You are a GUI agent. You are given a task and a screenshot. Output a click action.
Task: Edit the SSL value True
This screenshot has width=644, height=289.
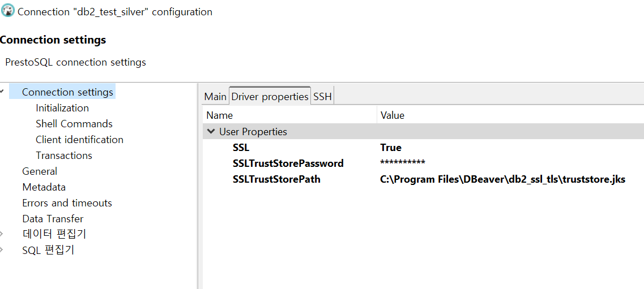coord(391,148)
